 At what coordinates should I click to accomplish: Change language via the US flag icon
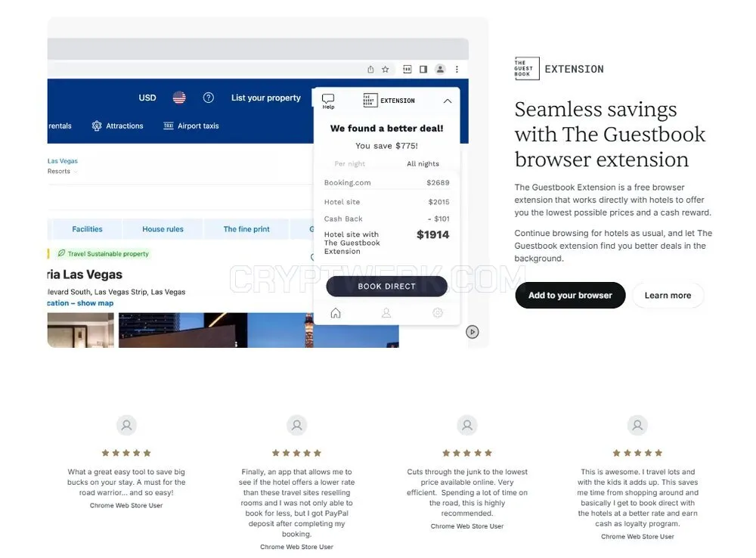click(x=179, y=98)
